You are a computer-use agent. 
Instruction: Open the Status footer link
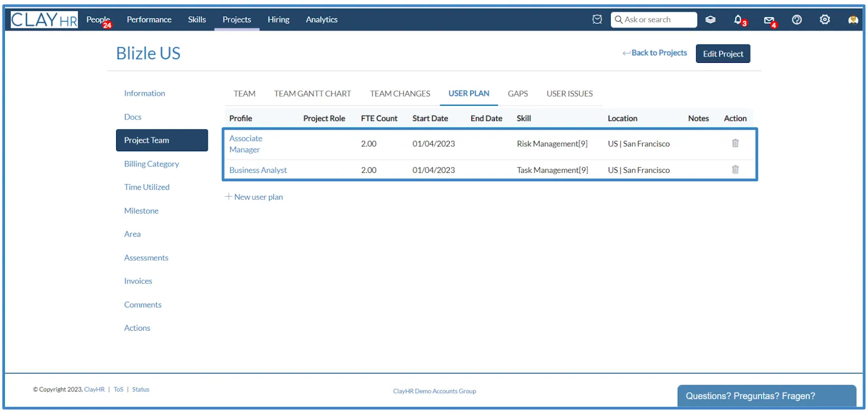click(x=141, y=389)
